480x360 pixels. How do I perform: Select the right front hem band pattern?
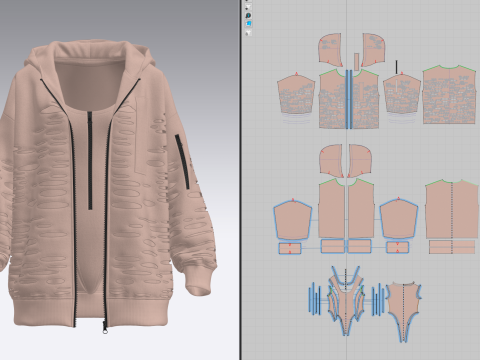360,246
